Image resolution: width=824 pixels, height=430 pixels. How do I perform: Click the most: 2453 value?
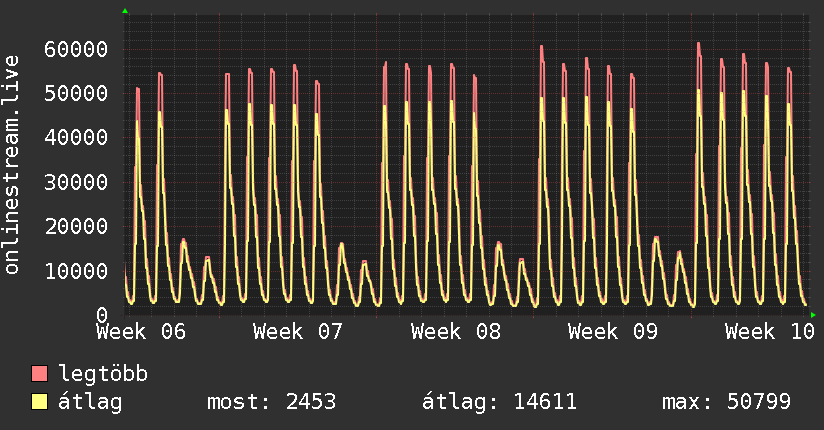point(271,402)
